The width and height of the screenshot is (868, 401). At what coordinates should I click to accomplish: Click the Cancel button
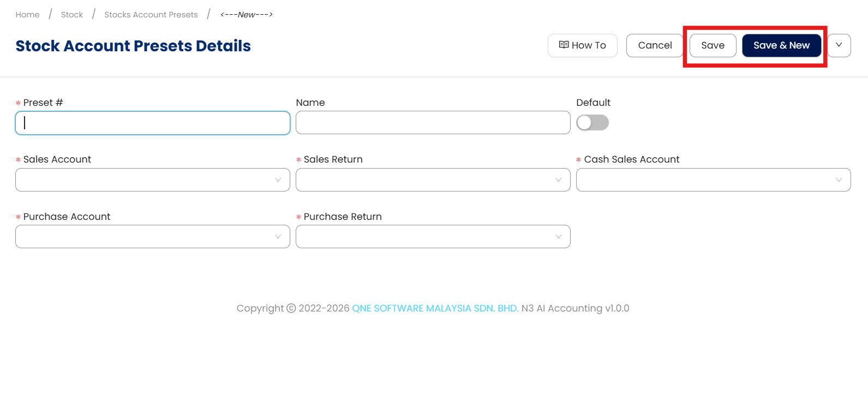pyautogui.click(x=655, y=45)
